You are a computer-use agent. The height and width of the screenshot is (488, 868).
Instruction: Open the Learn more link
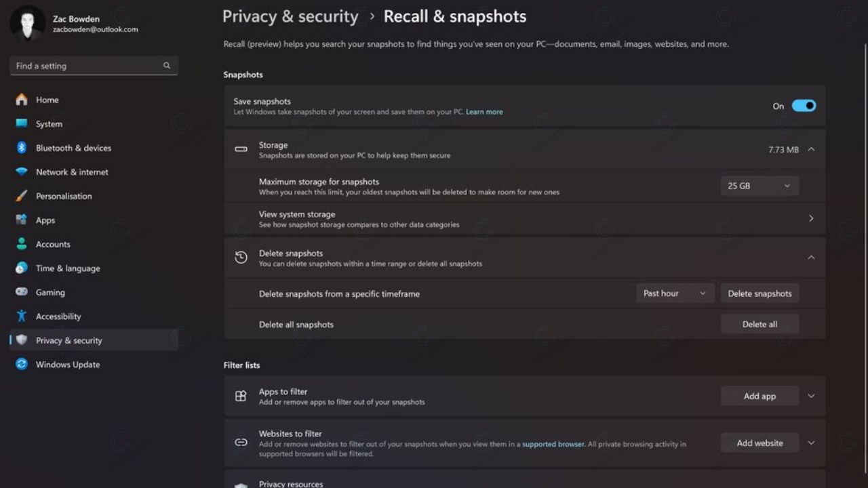pyautogui.click(x=484, y=112)
